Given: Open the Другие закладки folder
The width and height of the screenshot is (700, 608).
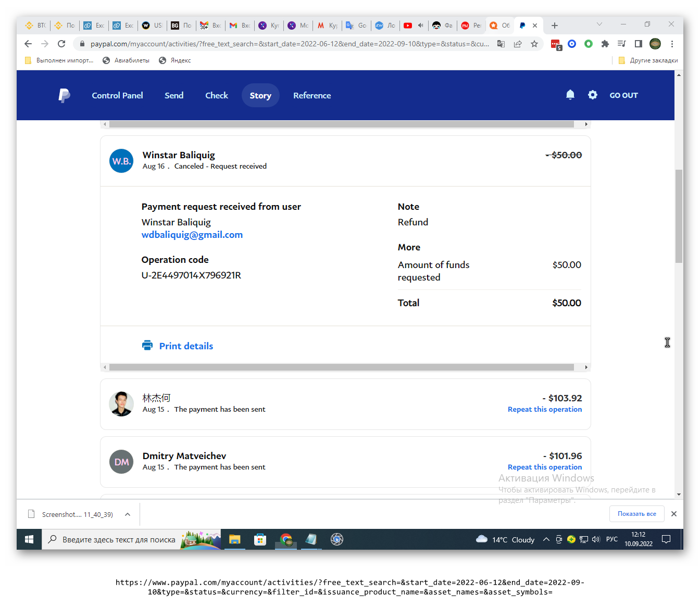Looking at the screenshot, I should pos(648,60).
